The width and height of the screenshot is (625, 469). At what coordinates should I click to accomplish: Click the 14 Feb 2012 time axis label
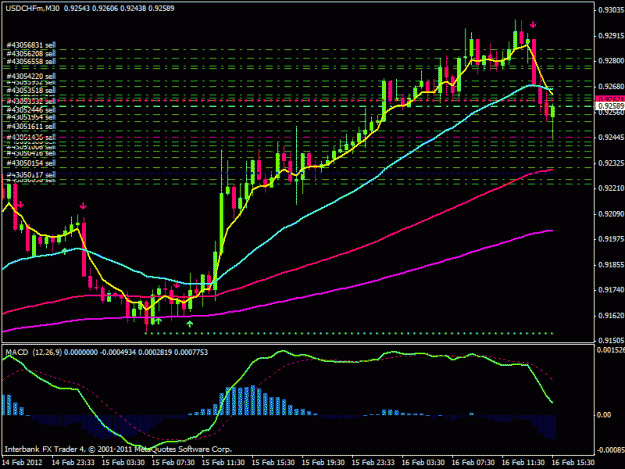(22, 463)
